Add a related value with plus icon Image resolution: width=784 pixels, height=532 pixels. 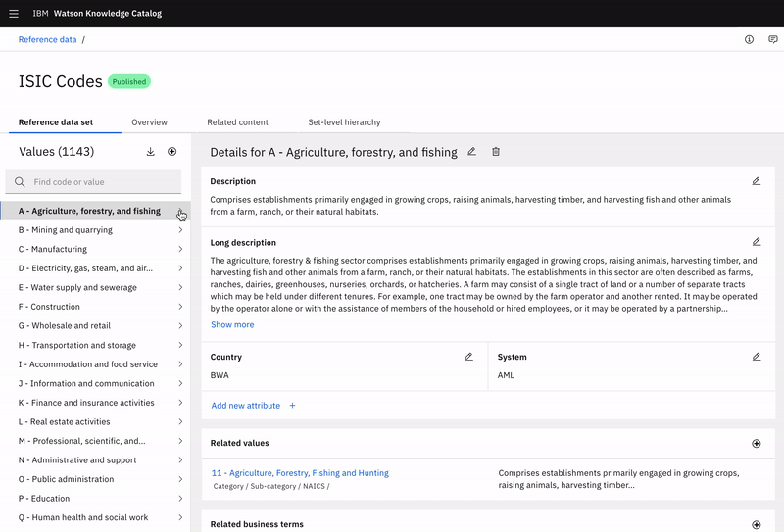pyautogui.click(x=757, y=444)
